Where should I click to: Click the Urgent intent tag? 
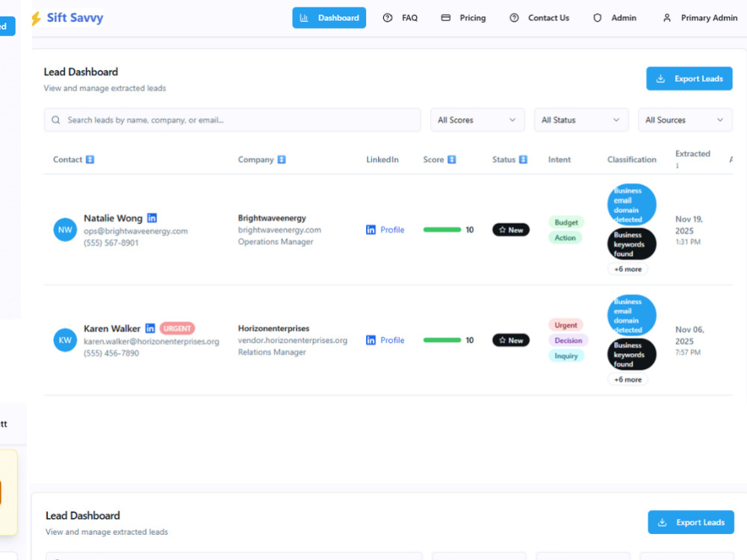pos(565,326)
